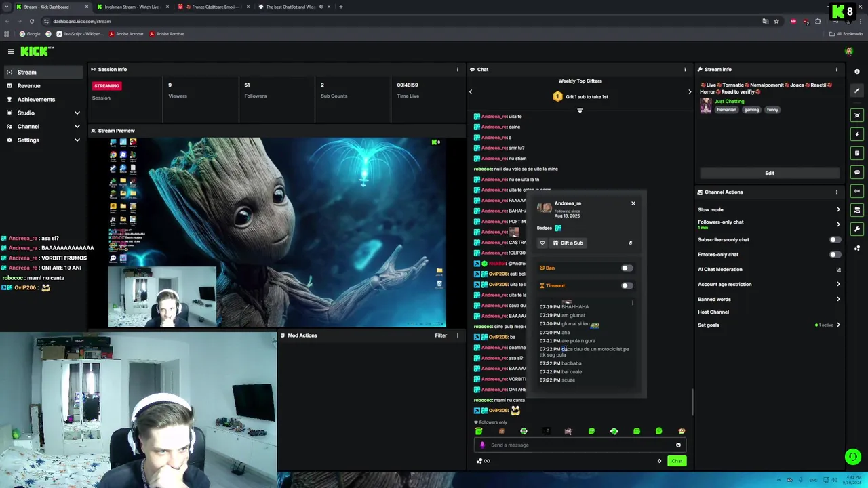Image resolution: width=868 pixels, height=488 pixels.
Task: Click the Just Chatting category link
Action: coord(729,101)
